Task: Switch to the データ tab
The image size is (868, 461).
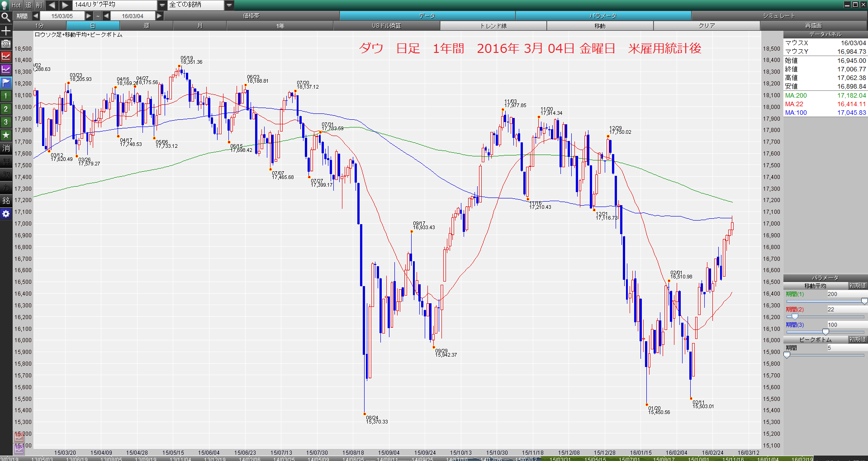Action: (x=427, y=16)
